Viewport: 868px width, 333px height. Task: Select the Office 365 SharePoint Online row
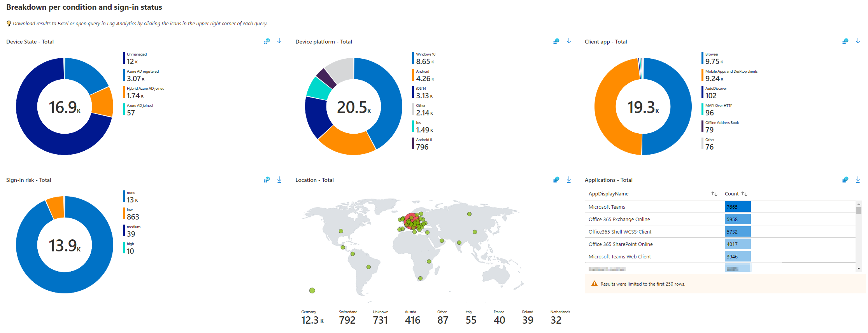point(621,244)
